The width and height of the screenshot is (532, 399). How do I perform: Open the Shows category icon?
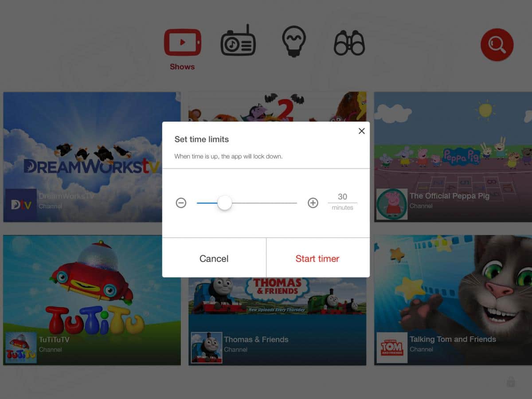pyautogui.click(x=182, y=43)
